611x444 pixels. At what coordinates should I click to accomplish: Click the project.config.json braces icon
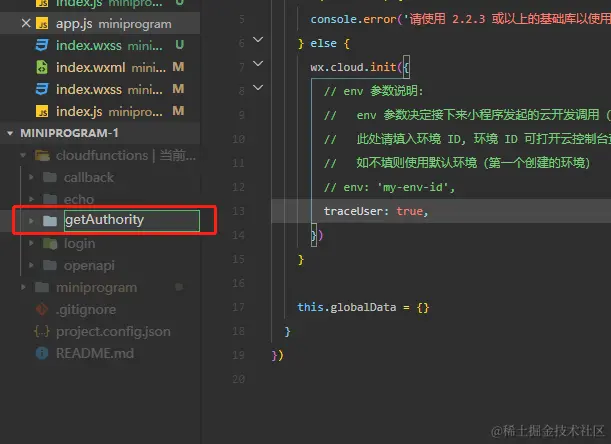(x=42, y=331)
